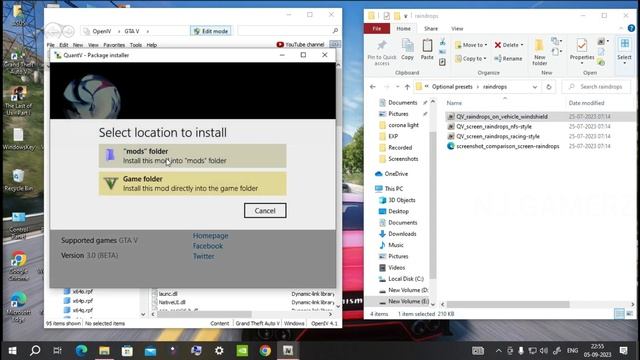Open OpenIV File menu

51,45
